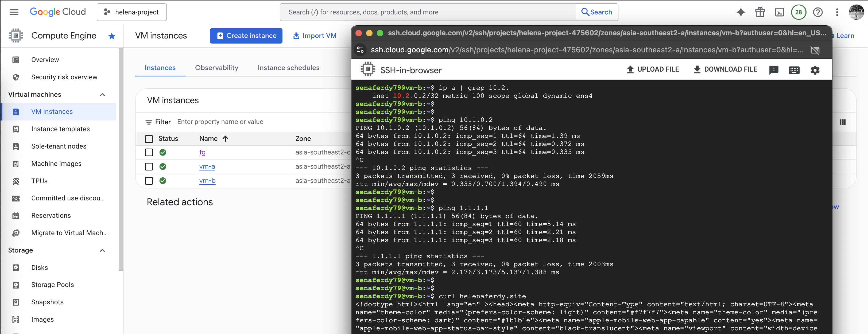The image size is (868, 334).
Task: Click the gift free trial icon
Action: click(760, 13)
